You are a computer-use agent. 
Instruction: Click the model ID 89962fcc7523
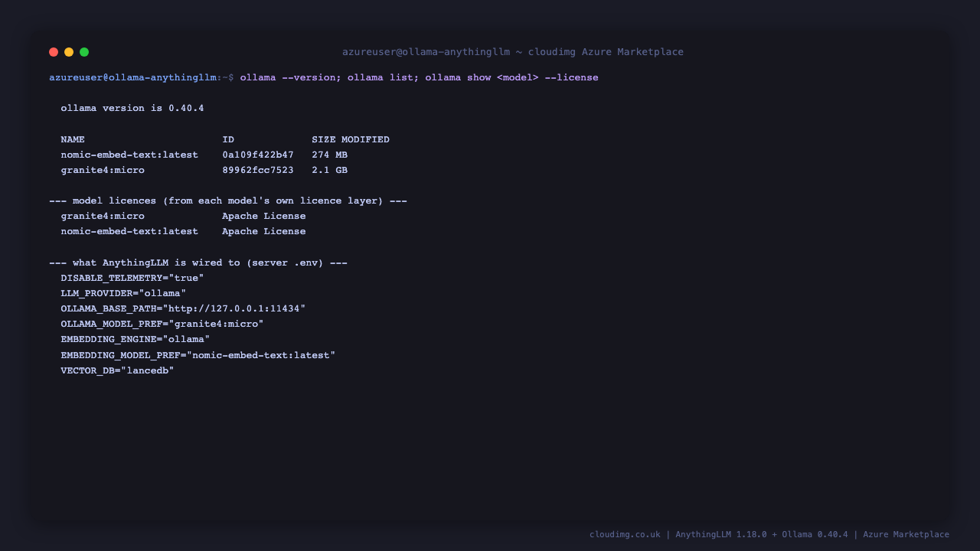pos(258,170)
